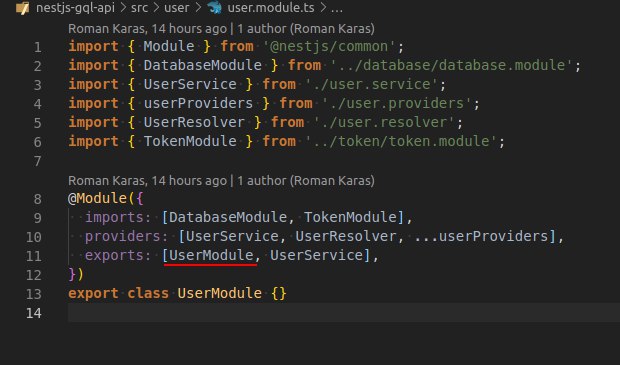Image resolution: width=620 pixels, height=365 pixels.
Task: Click the class keyword on line 13
Action: (x=148, y=293)
